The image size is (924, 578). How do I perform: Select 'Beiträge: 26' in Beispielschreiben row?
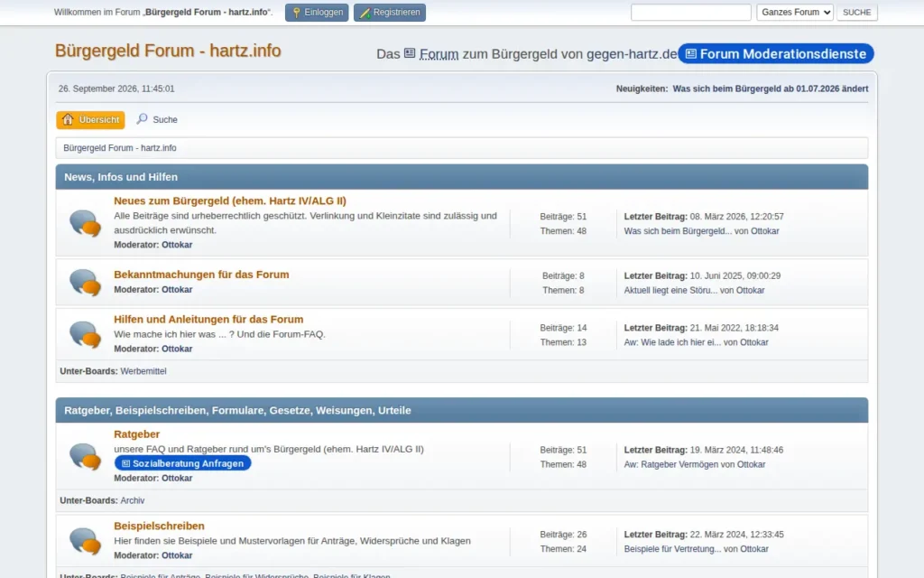[563, 535]
